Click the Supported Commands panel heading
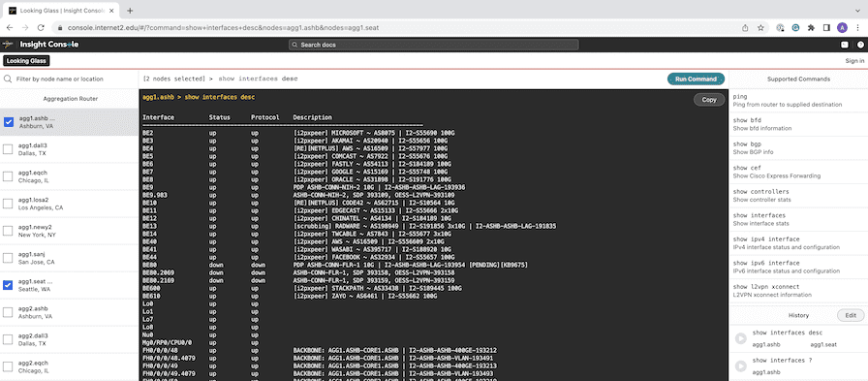Image resolution: width=868 pixels, height=381 pixels. pyautogui.click(x=798, y=79)
